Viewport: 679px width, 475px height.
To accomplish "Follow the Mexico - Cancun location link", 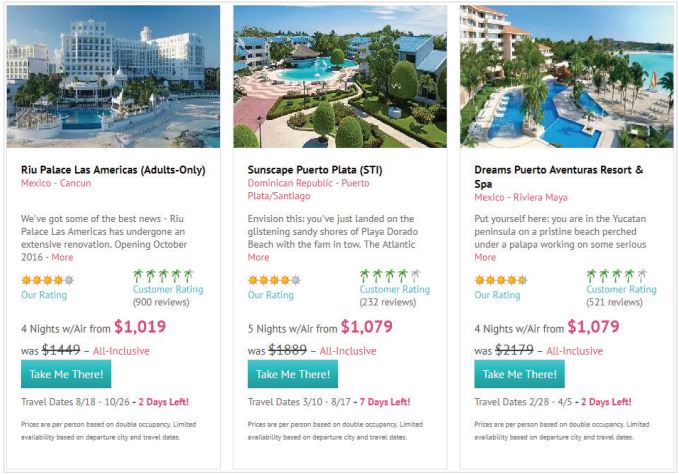I will (57, 184).
